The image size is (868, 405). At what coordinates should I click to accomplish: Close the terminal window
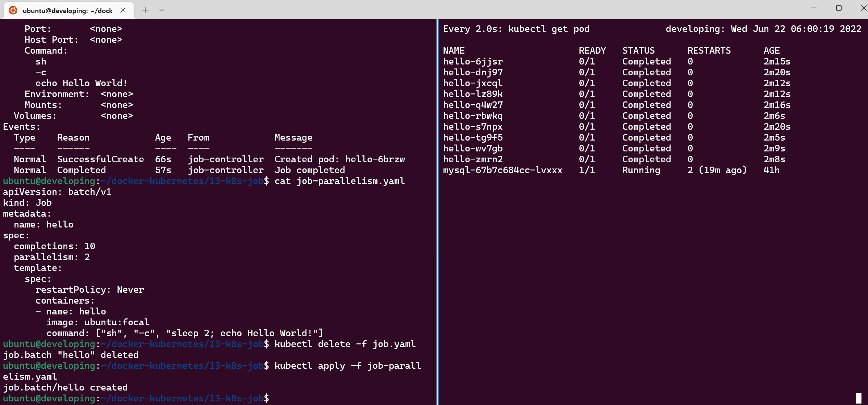tap(863, 8)
